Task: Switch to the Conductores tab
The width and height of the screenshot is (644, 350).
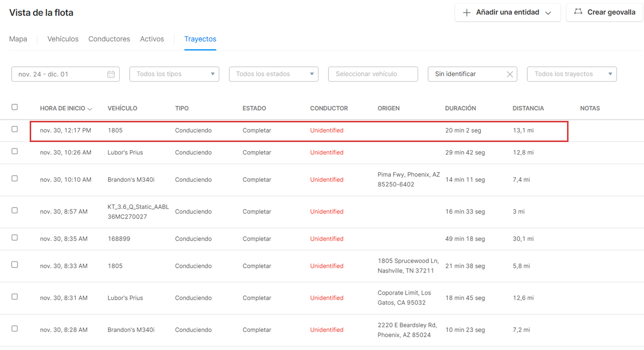Action: tap(109, 39)
